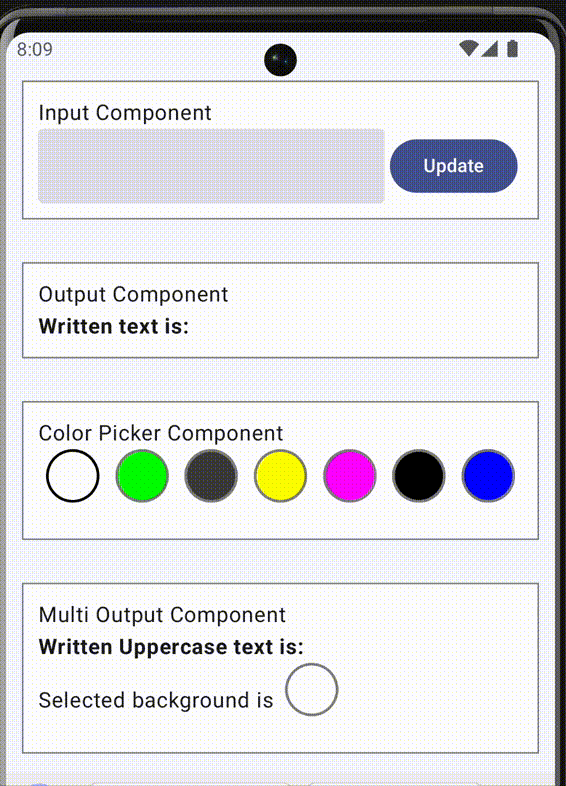Choose the black color circle
The height and width of the screenshot is (786, 566).
pyautogui.click(x=419, y=476)
